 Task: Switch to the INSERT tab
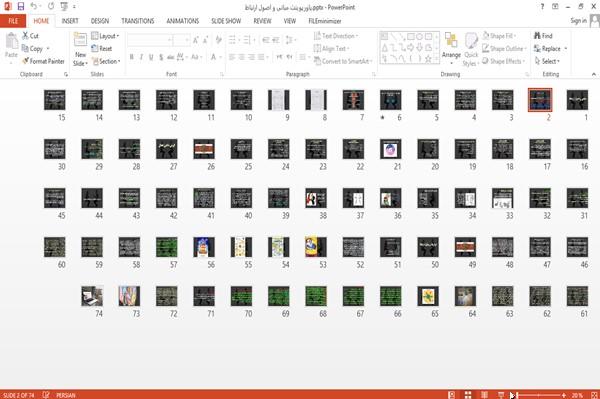(70, 21)
